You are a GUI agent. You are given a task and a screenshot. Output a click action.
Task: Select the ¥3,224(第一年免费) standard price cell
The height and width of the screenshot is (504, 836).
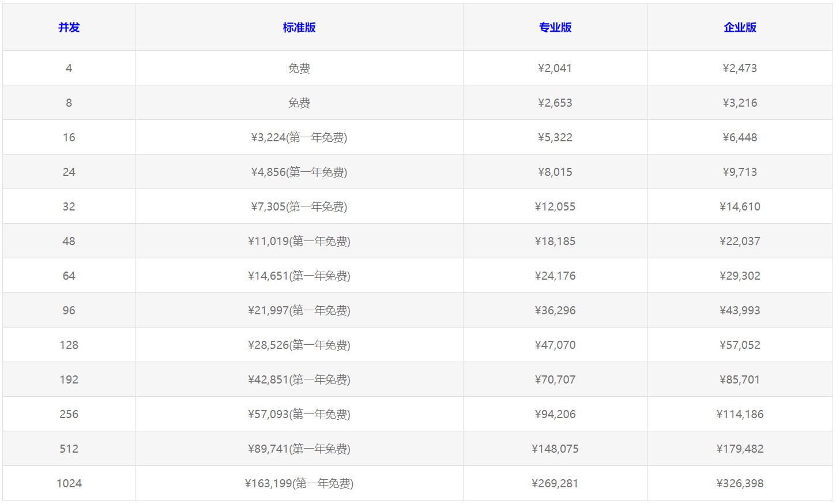click(299, 137)
